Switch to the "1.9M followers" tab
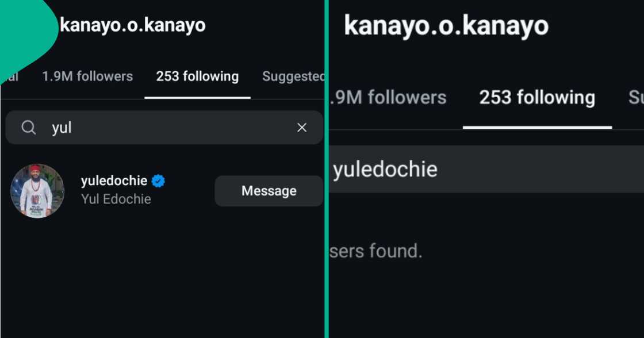 [87, 76]
